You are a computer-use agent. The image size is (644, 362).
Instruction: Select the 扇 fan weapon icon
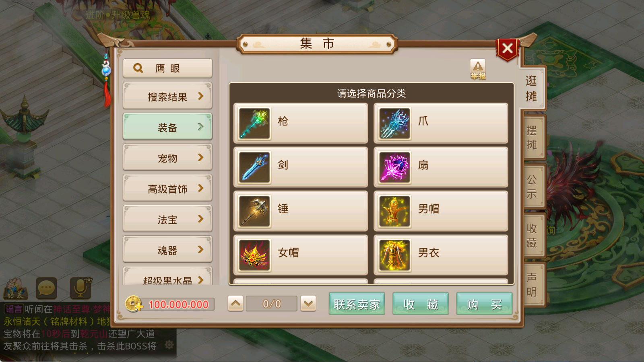(394, 167)
